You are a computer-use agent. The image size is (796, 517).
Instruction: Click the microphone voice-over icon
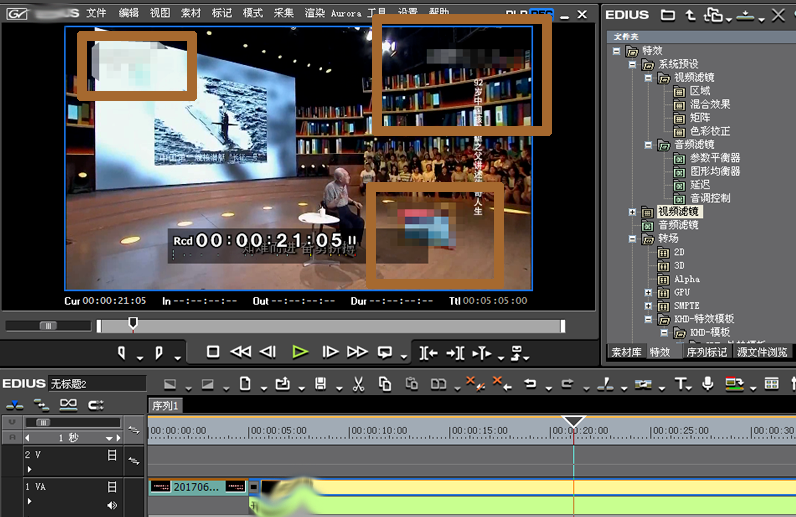point(708,384)
